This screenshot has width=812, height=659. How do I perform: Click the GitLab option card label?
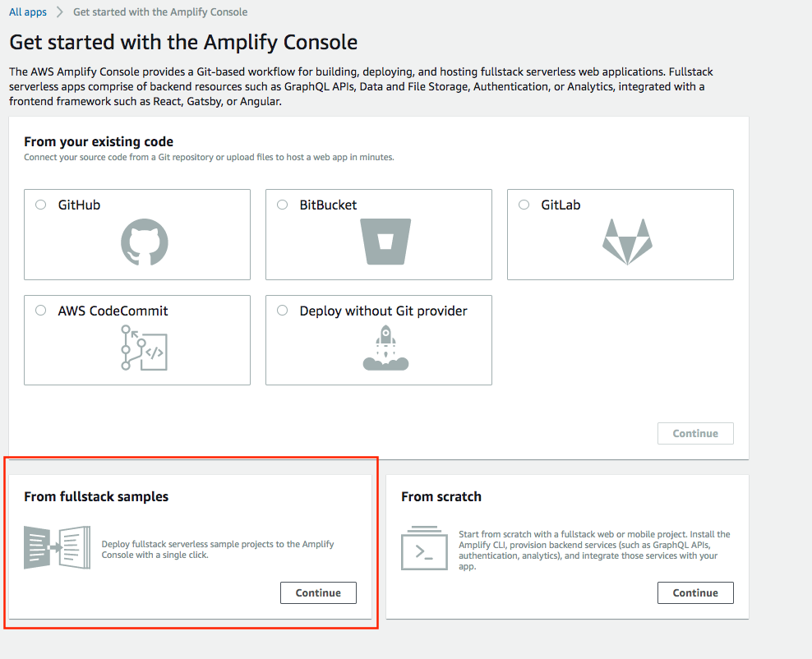(x=561, y=205)
